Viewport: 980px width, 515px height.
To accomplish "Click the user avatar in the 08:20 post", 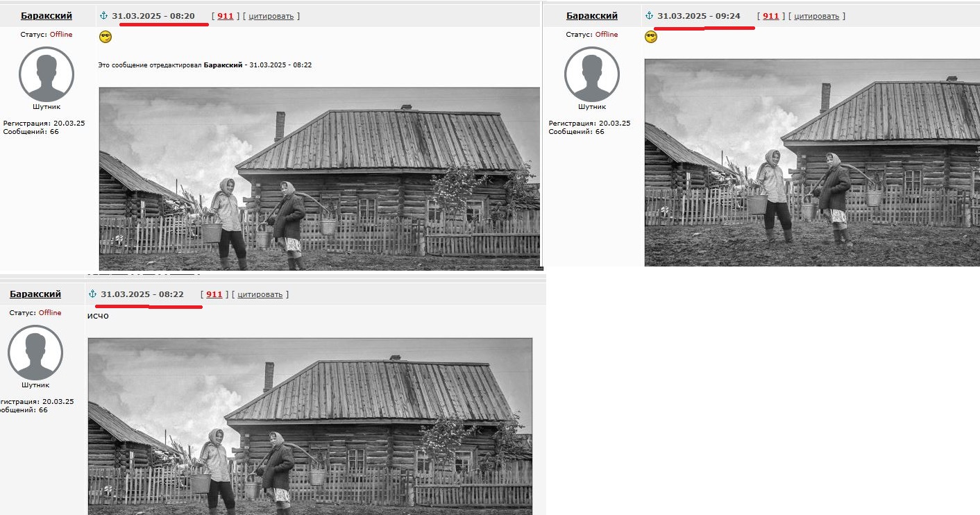I will 47,74.
